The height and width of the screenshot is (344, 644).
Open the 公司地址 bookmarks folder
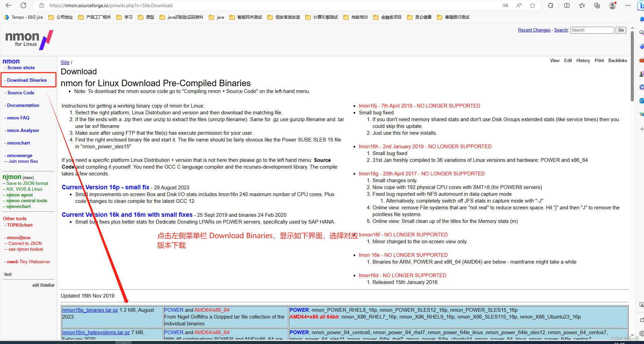click(x=61, y=17)
